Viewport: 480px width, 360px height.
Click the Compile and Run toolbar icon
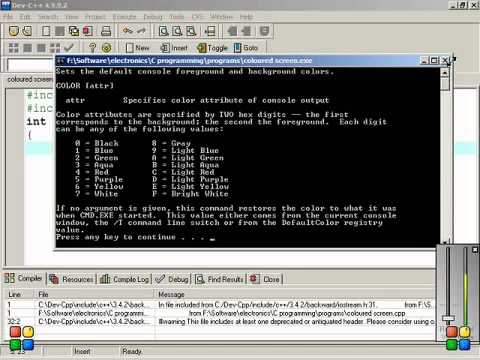pyautogui.click(x=41, y=48)
